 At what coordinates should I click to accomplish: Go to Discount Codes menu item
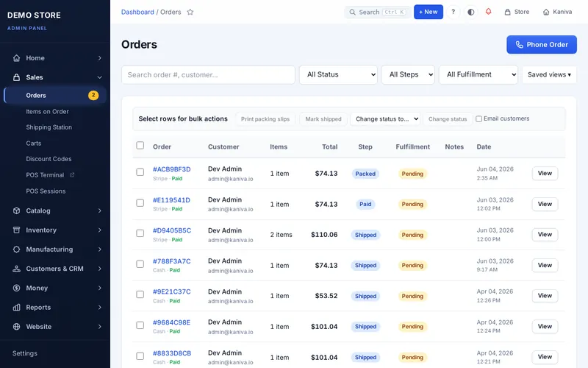49,159
